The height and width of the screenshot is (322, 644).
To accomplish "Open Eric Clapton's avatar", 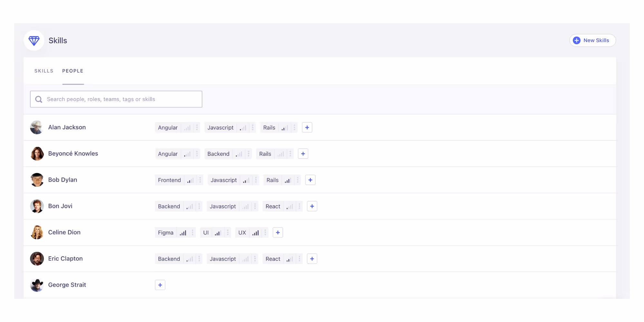I will point(37,259).
